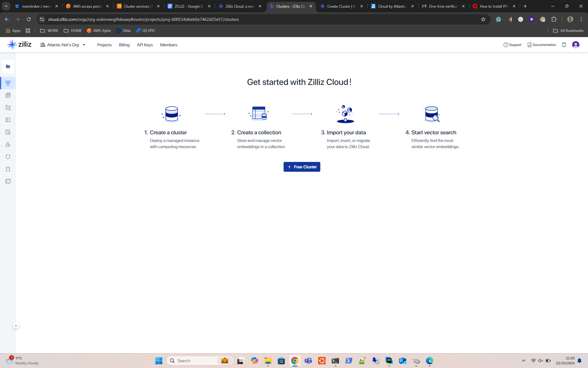Click the user avatar profile icon
The height and width of the screenshot is (368, 588).
coord(576,45)
